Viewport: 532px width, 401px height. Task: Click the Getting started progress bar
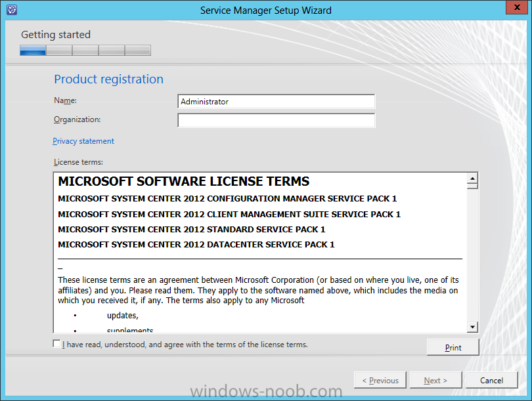click(x=85, y=50)
